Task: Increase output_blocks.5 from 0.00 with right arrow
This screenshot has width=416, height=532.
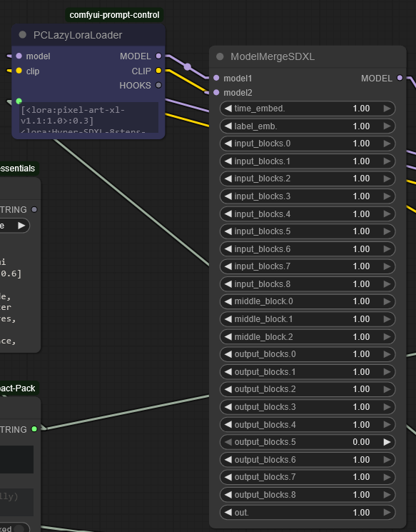Action: [x=387, y=442]
